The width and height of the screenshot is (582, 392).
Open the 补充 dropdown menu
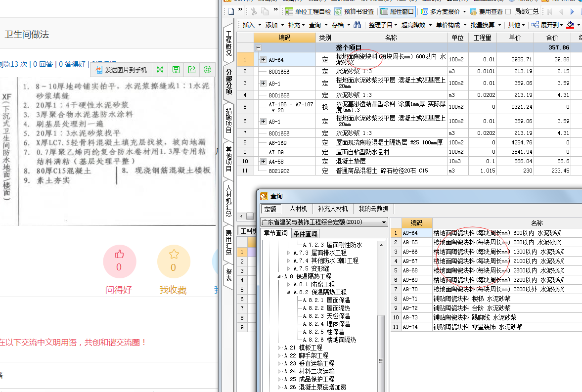click(296, 25)
